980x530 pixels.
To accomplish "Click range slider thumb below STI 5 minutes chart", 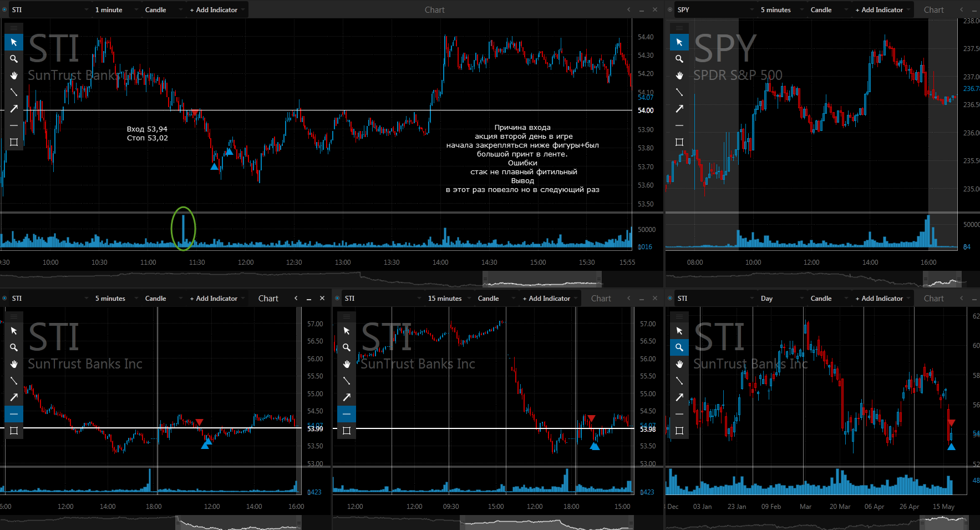I will coord(238,523).
